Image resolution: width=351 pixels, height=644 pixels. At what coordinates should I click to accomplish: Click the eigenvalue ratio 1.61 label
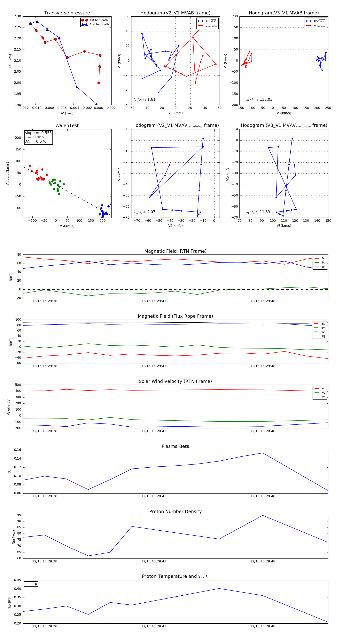(144, 100)
